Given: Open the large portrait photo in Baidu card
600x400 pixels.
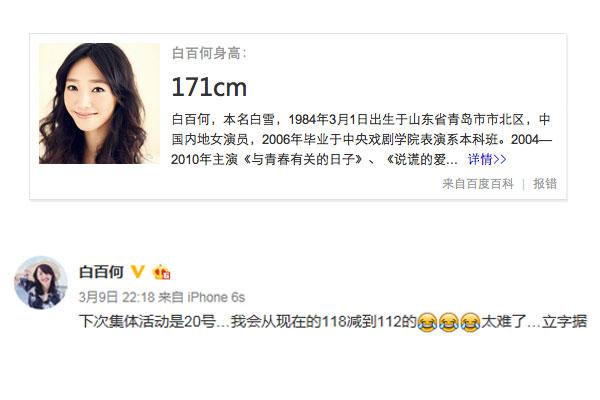Looking at the screenshot, I should point(99,103).
